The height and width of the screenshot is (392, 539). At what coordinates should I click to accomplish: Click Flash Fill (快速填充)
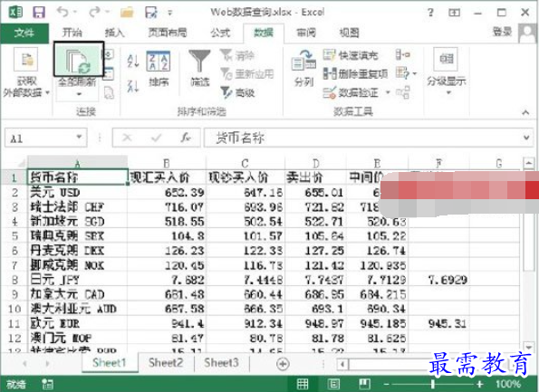pyautogui.click(x=351, y=54)
